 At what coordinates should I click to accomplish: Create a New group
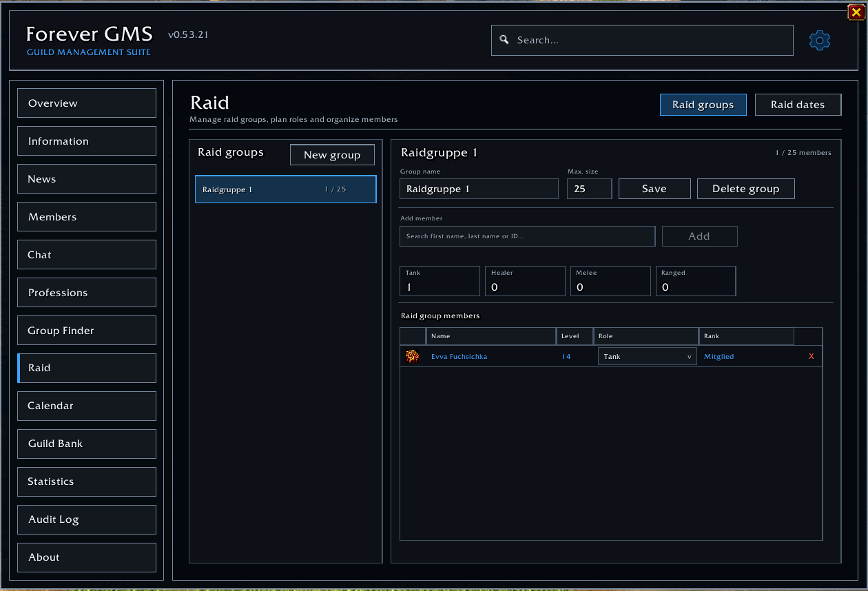click(x=332, y=155)
